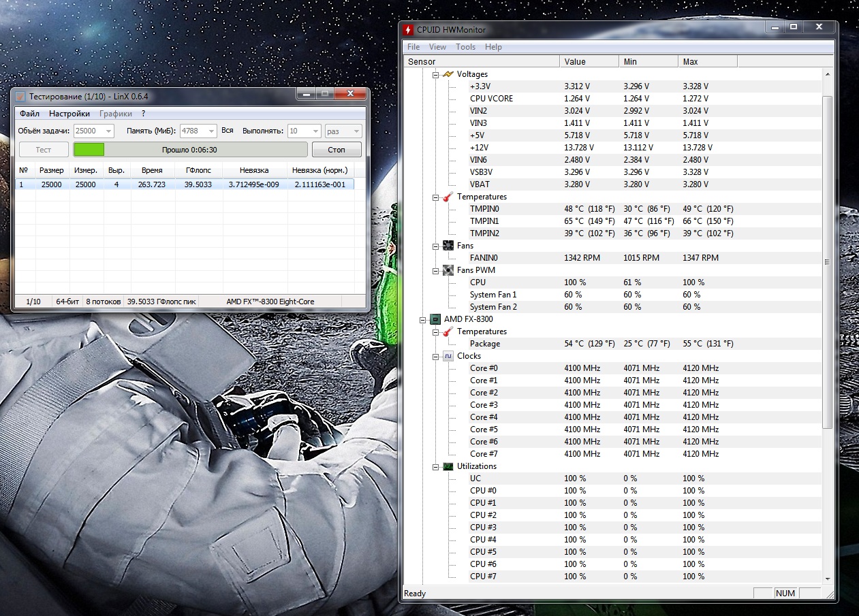Click the Value column header
This screenshot has width=859, height=616.
[589, 61]
